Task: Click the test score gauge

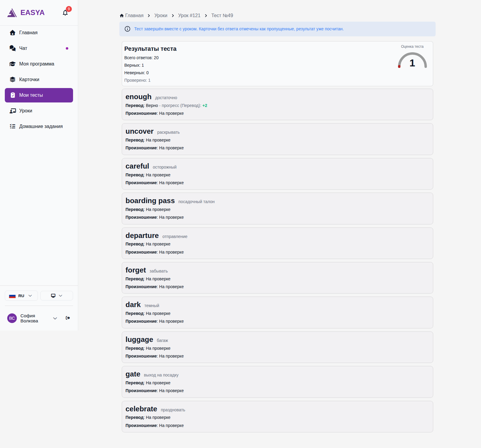Action: tap(412, 60)
